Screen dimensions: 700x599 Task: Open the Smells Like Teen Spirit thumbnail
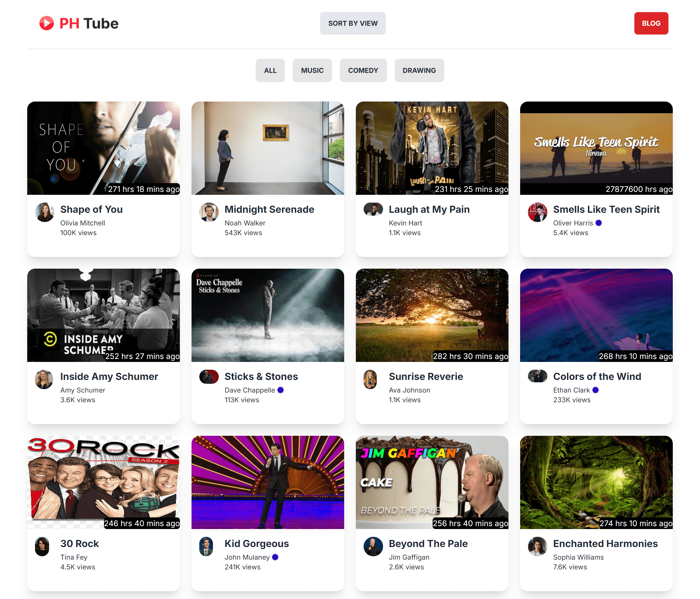point(596,148)
